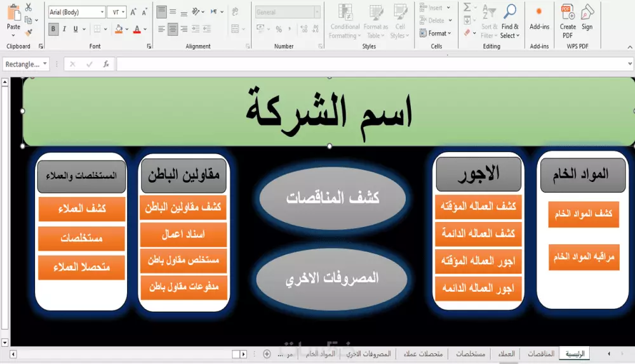Open the Format cells dropdown
Screen dimensions: 635x364
[436, 33]
